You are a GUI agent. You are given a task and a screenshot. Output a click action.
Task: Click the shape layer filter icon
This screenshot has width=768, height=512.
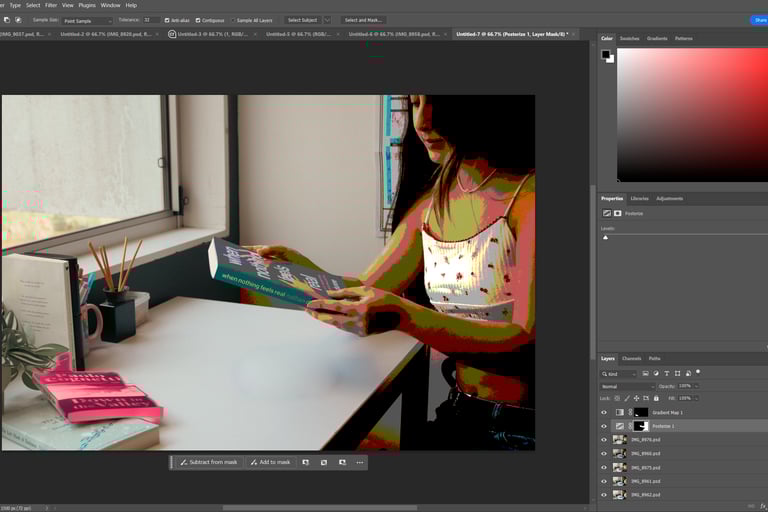click(677, 373)
